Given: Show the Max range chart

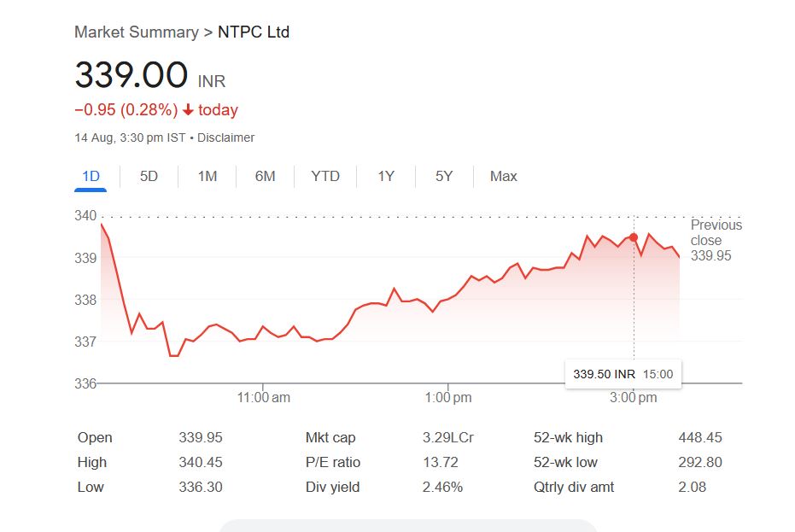Looking at the screenshot, I should tap(503, 177).
